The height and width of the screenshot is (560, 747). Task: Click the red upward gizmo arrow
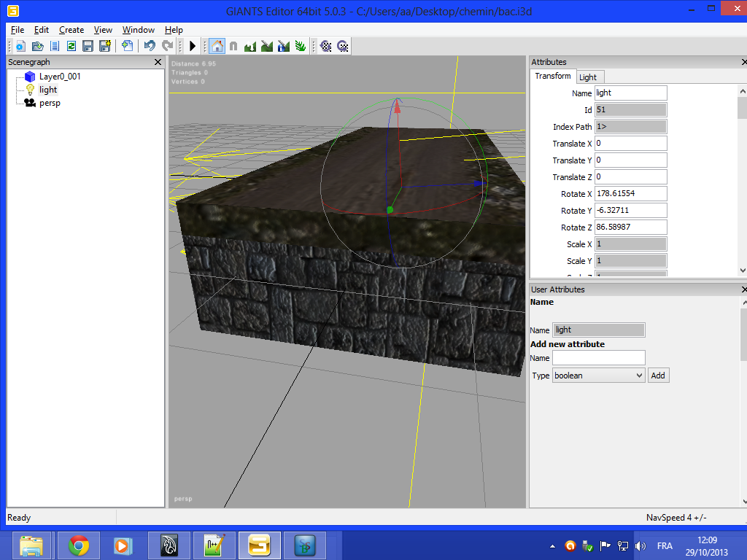point(398,106)
